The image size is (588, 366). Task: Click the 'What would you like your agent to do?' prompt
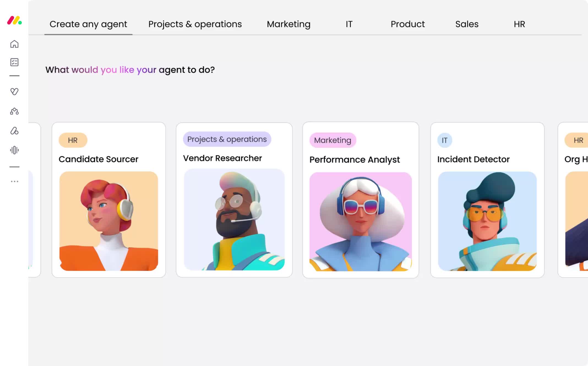point(130,70)
